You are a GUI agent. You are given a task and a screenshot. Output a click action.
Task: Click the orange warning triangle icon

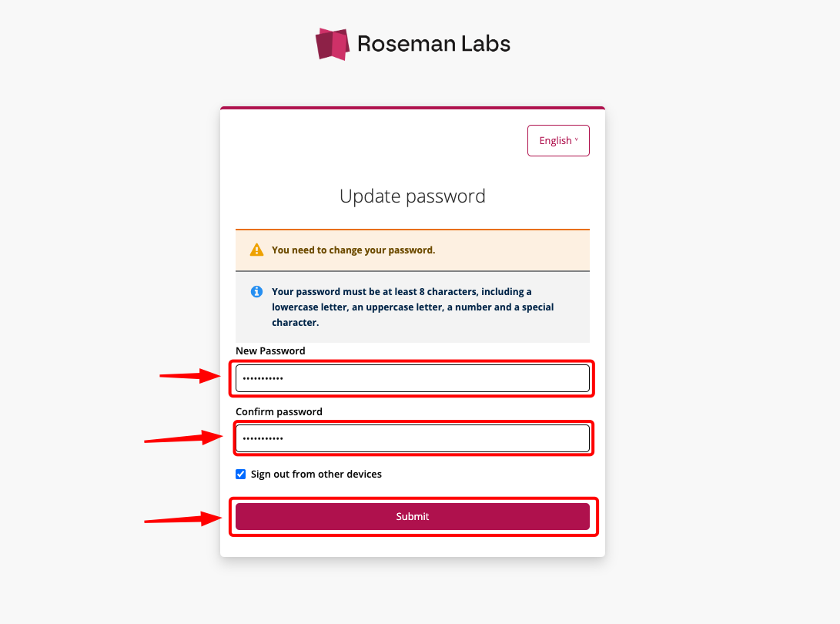pos(256,250)
